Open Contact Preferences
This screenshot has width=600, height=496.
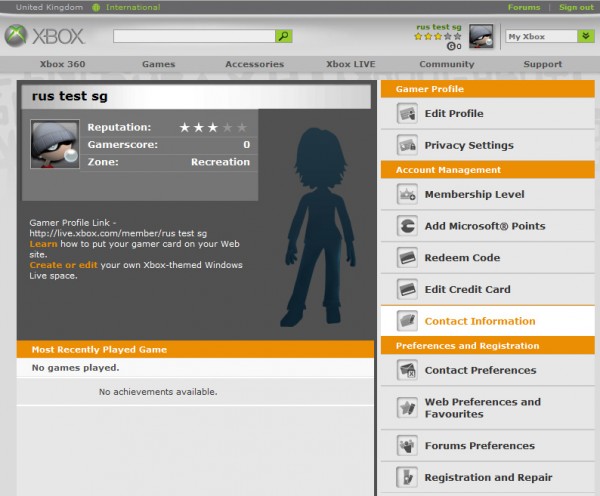coord(488,370)
